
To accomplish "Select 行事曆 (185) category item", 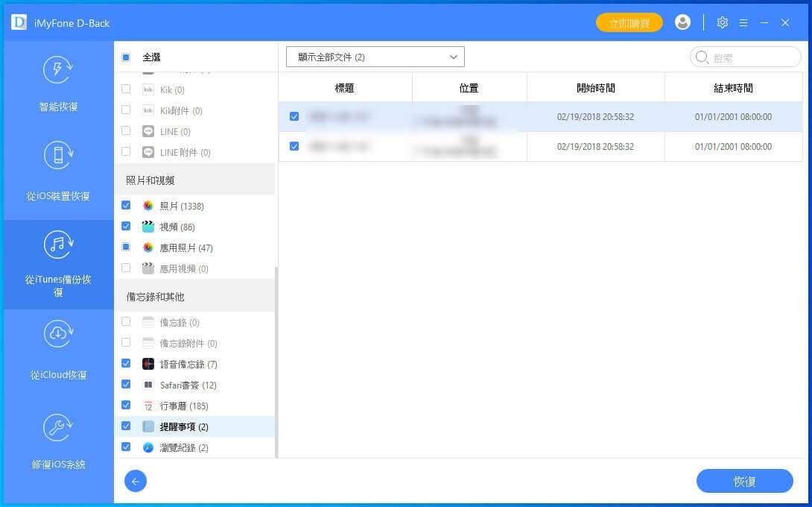I will [x=183, y=406].
